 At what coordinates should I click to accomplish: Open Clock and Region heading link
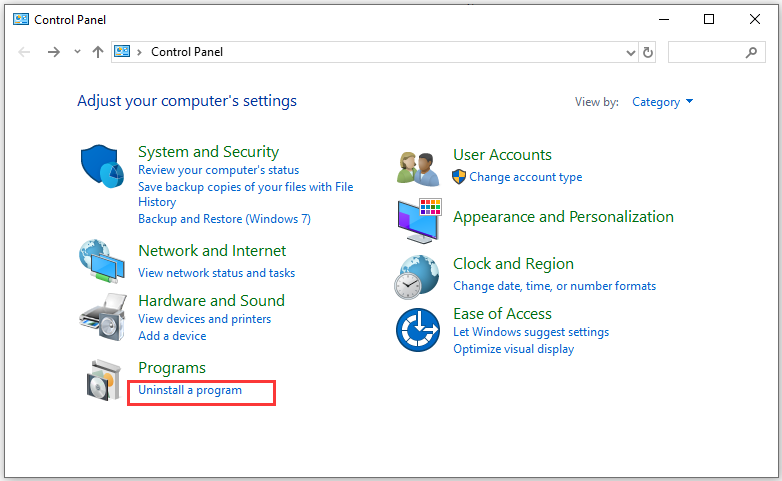(x=513, y=263)
